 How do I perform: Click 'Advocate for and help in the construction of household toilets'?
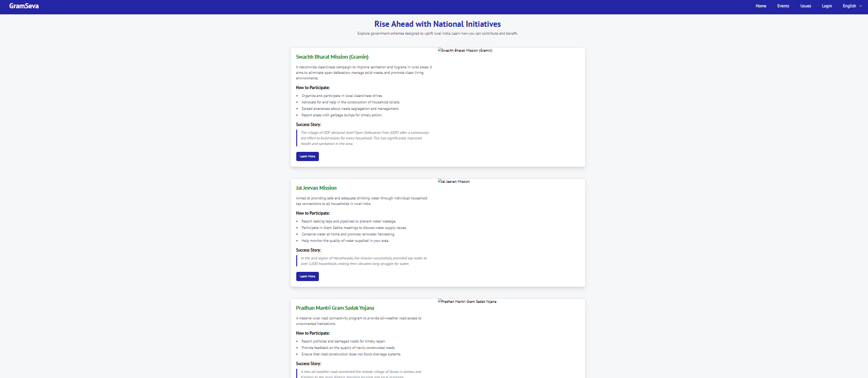[351, 102]
